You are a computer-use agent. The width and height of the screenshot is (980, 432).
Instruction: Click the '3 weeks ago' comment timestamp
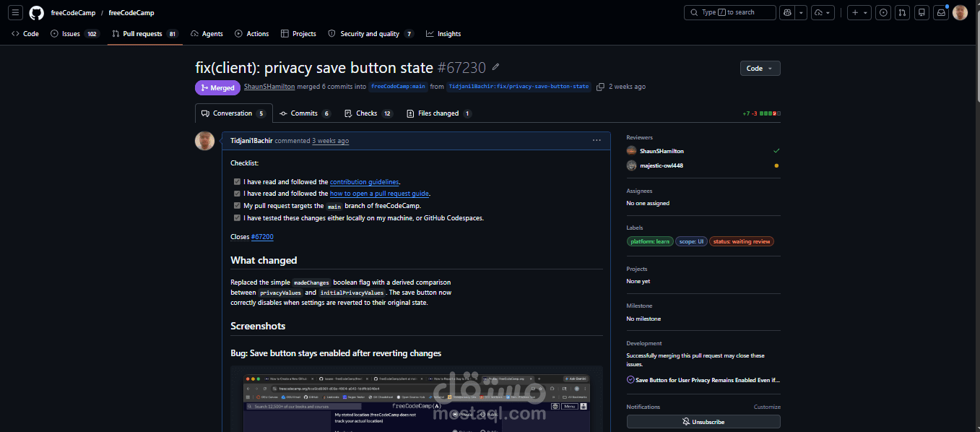pyautogui.click(x=330, y=141)
